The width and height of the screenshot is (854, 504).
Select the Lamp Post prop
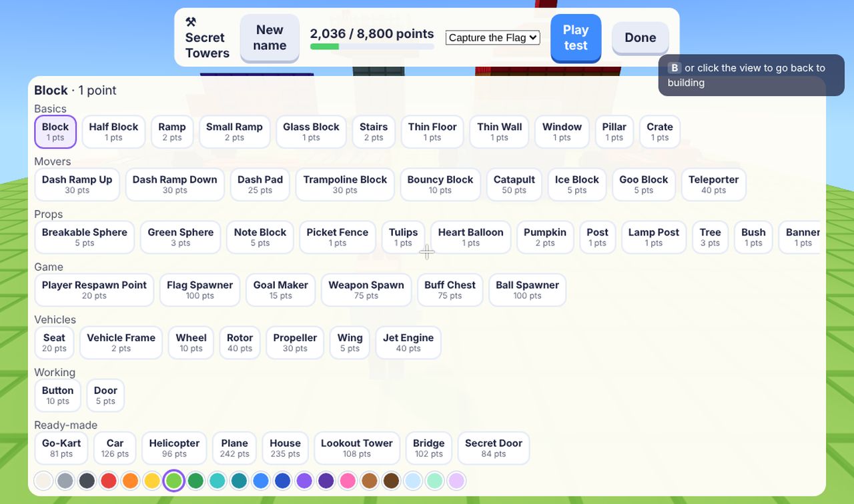pyautogui.click(x=654, y=237)
